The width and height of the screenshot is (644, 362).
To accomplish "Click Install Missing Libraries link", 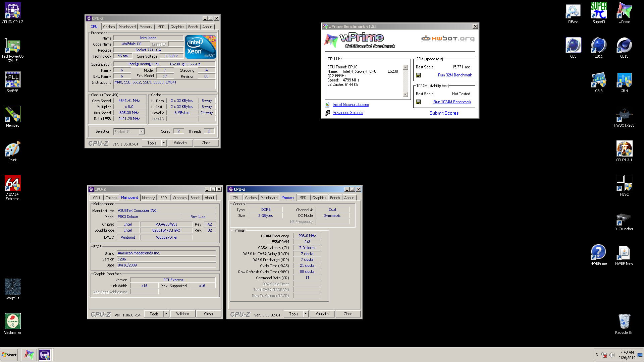I will tap(351, 105).
